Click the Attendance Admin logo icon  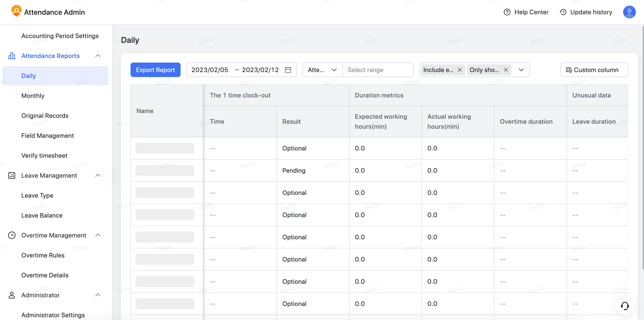tap(17, 12)
